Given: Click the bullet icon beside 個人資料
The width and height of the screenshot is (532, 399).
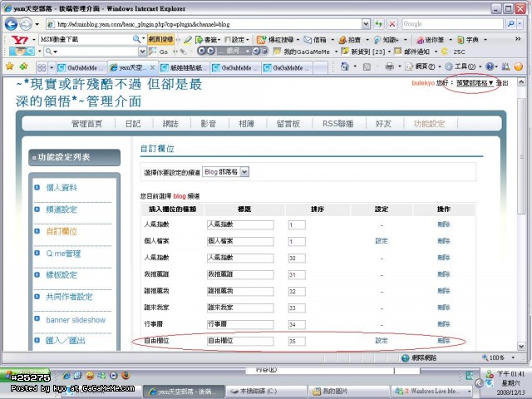Looking at the screenshot, I should coord(37,187).
